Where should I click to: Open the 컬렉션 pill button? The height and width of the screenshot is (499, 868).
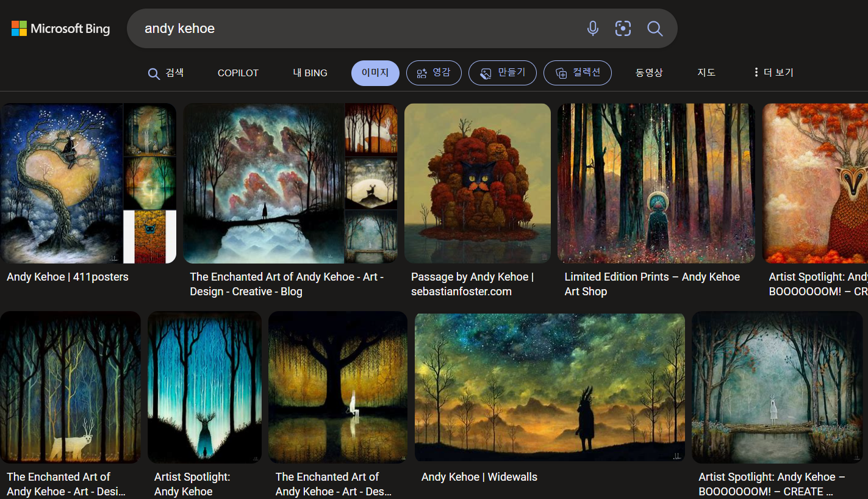[578, 73]
